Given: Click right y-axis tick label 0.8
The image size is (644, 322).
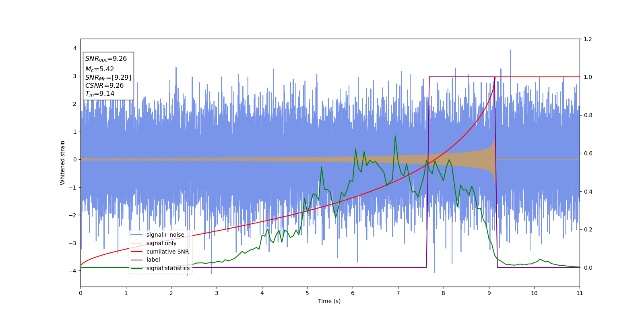Looking at the screenshot, I should (588, 115).
